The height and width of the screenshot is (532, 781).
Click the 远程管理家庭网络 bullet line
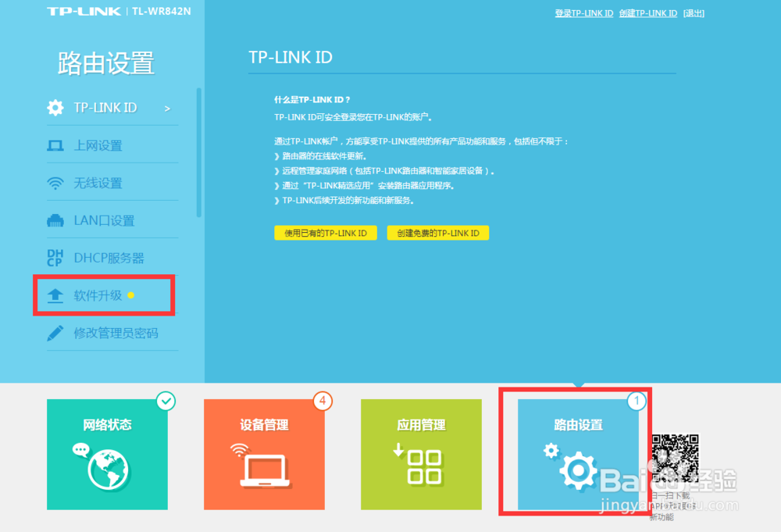[384, 171]
